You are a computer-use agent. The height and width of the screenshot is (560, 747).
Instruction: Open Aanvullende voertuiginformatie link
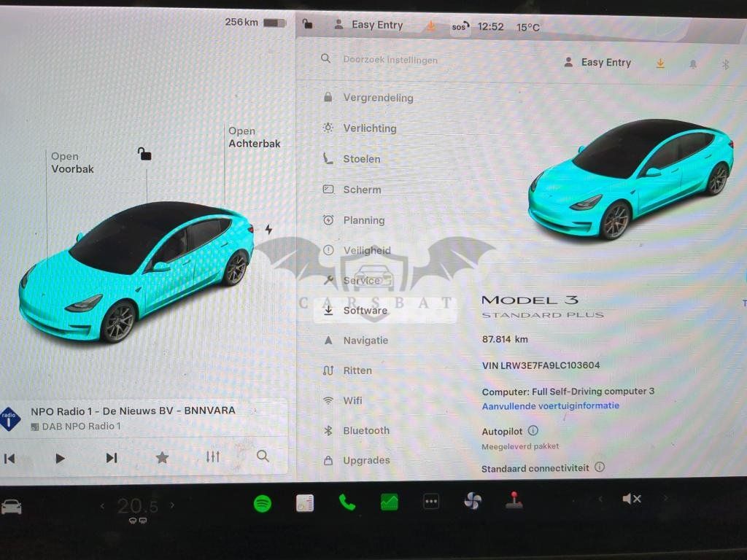click(550, 405)
